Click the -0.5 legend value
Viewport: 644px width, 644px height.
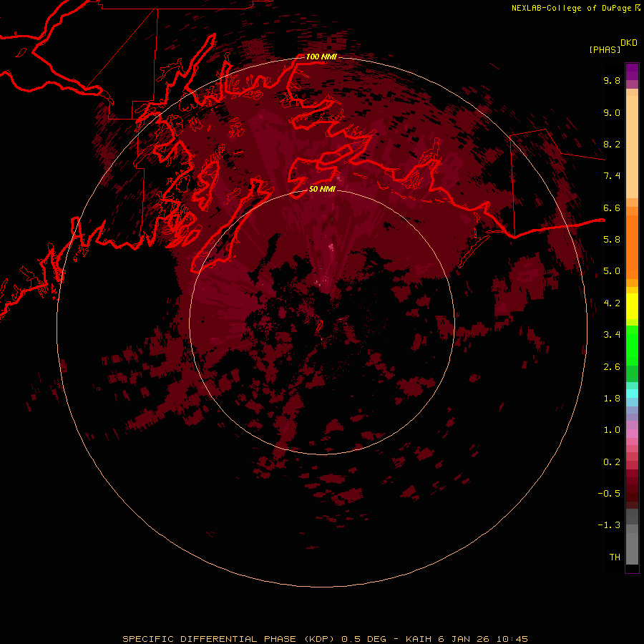[x=609, y=493]
